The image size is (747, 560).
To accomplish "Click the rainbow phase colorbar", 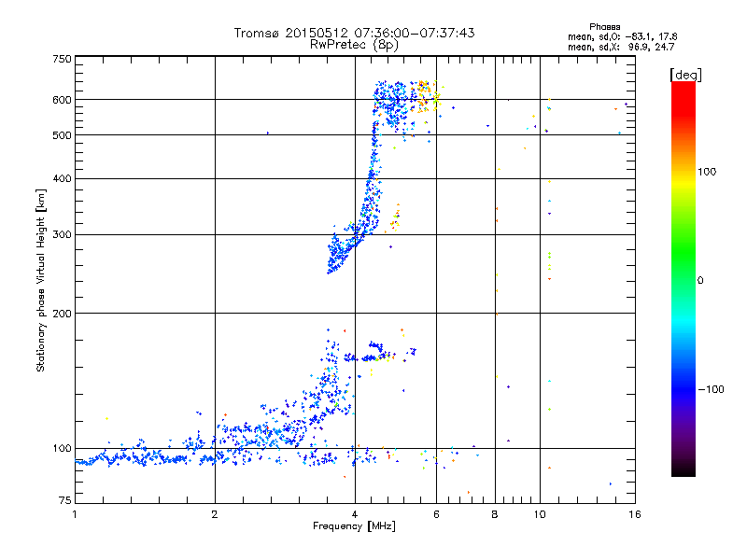I will (684, 278).
